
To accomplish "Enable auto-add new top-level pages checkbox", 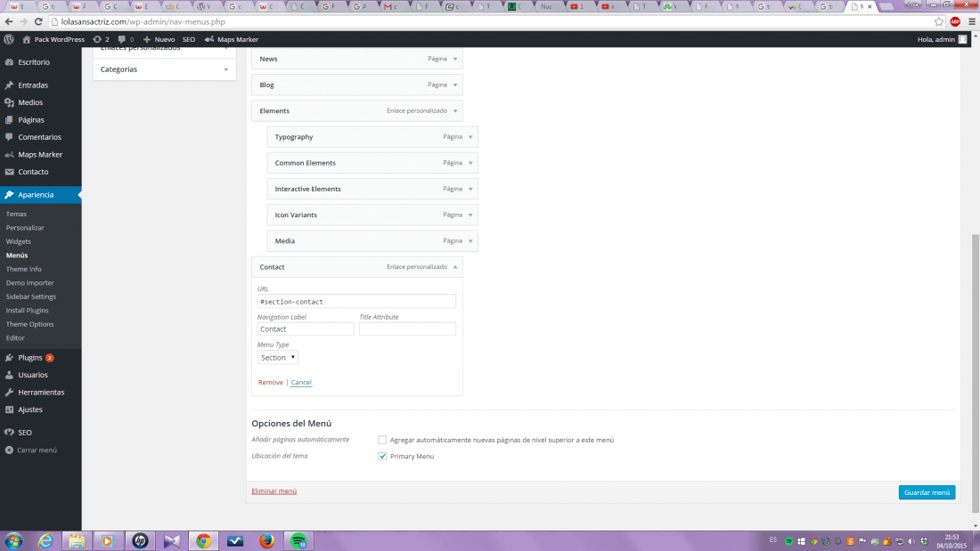I will coord(382,440).
